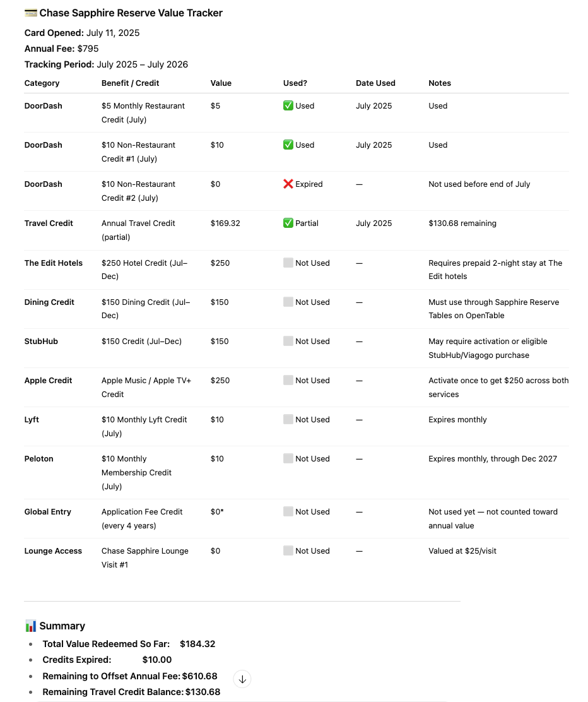Select the $130.68 remaining note
Image resolution: width=588 pixels, height=702 pixels.
click(462, 223)
